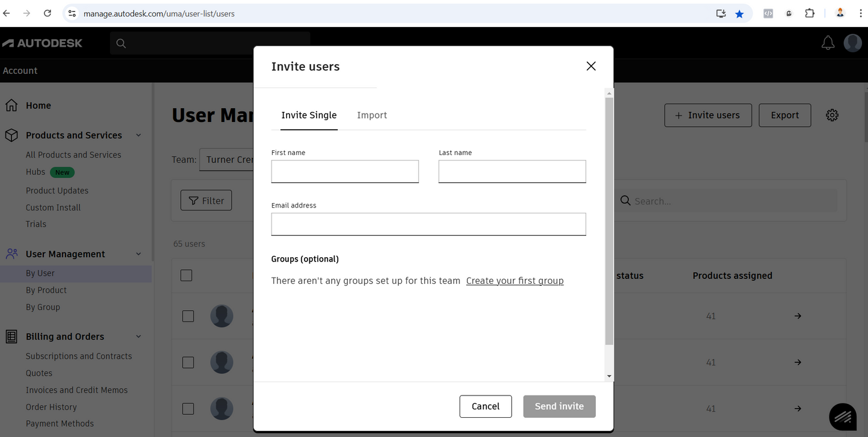This screenshot has width=868, height=437.
Task: Go to Custom Install
Action: (x=53, y=207)
